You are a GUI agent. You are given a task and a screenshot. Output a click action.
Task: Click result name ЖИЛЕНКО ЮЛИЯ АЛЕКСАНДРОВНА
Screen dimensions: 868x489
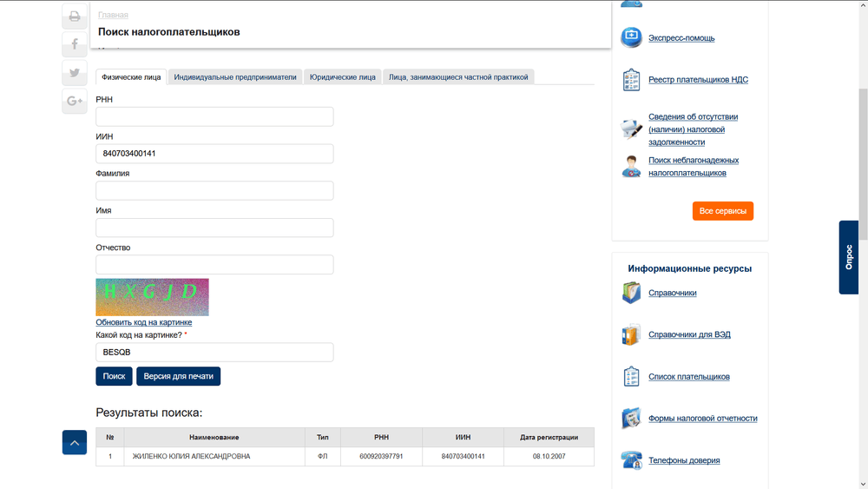191,456
